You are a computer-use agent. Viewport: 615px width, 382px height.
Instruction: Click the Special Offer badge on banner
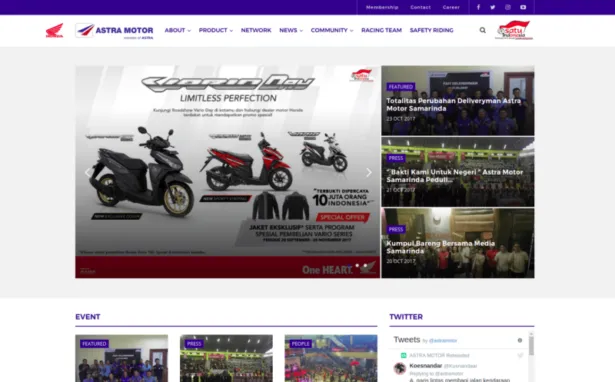[x=342, y=217]
